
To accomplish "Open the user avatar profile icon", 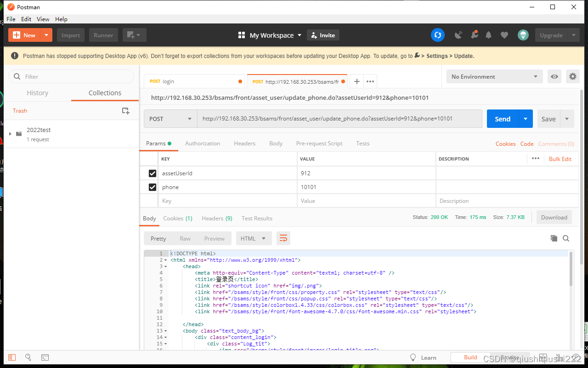I will [x=523, y=35].
